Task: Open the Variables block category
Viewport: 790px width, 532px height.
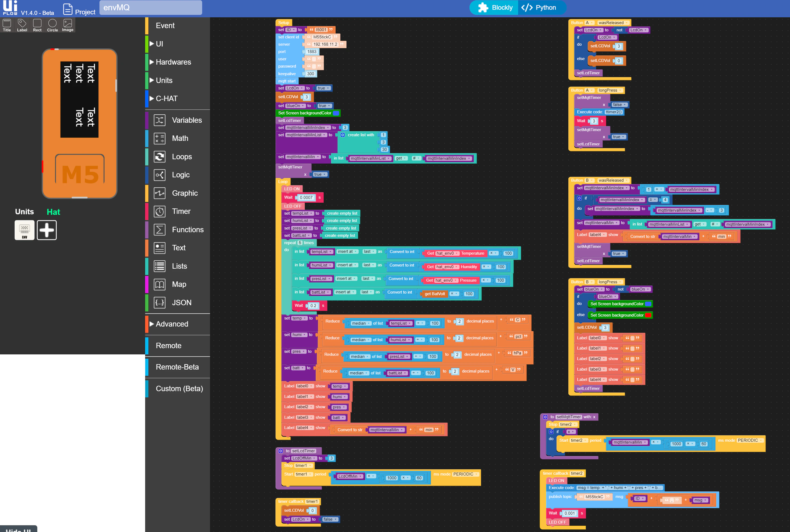Action: click(178, 120)
